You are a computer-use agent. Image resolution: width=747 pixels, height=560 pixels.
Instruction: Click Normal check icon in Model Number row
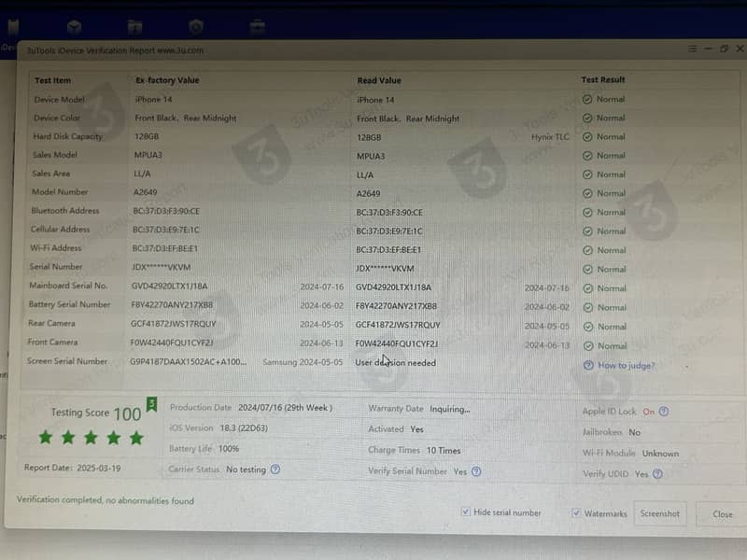point(587,193)
